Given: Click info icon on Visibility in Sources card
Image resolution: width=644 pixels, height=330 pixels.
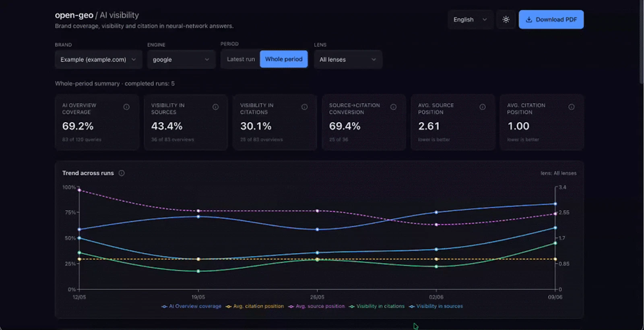Looking at the screenshot, I should pyautogui.click(x=215, y=107).
